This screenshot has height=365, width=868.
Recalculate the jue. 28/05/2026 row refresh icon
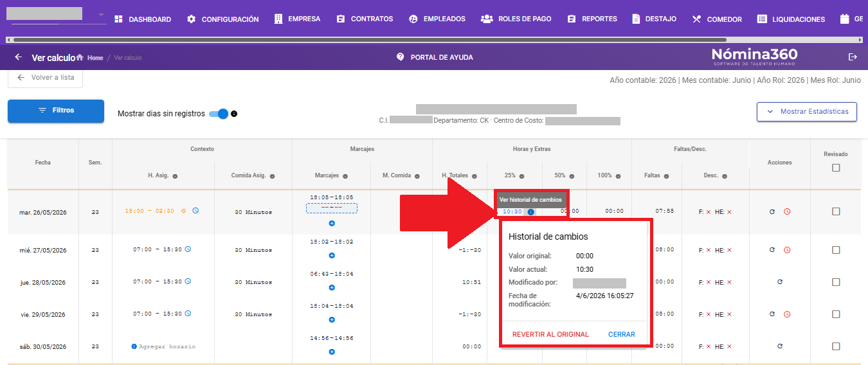(x=780, y=282)
